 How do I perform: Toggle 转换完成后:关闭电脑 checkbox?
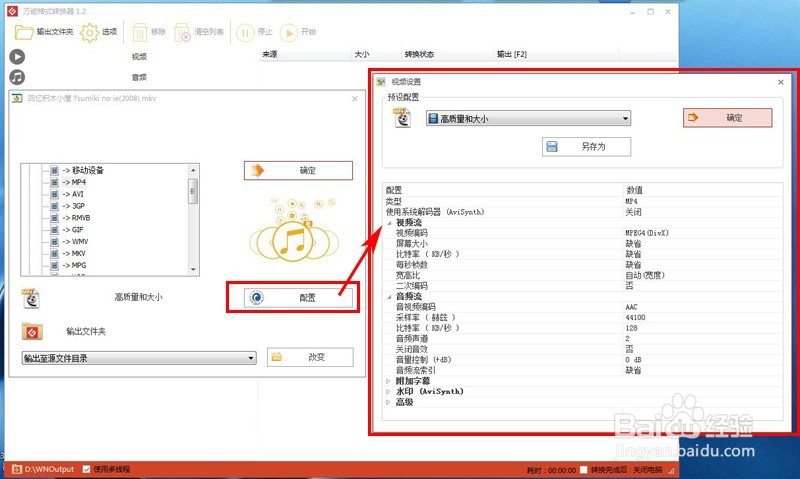coord(583,469)
